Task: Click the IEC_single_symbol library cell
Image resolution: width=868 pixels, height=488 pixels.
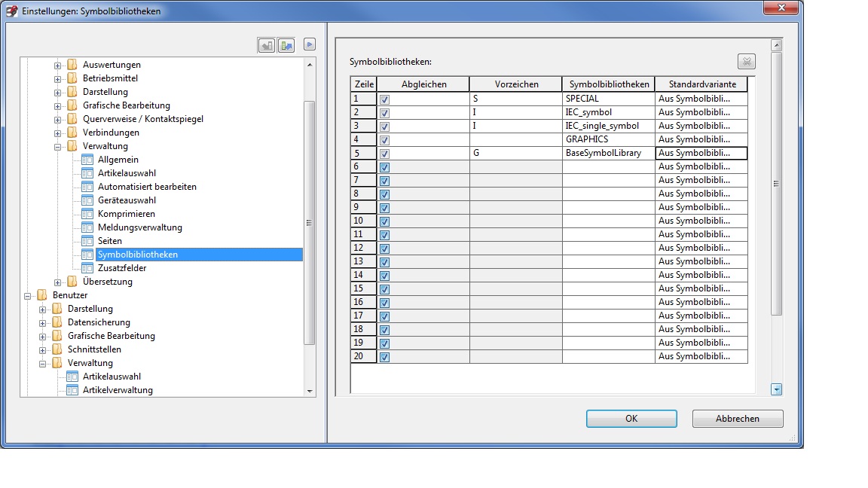Action: tap(609, 126)
